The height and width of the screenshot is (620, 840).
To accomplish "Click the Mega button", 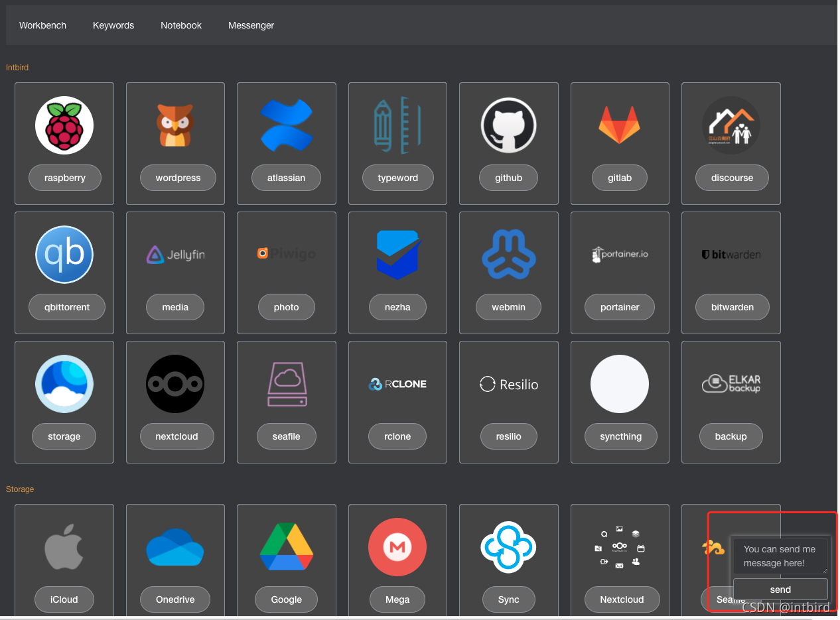I will click(397, 599).
